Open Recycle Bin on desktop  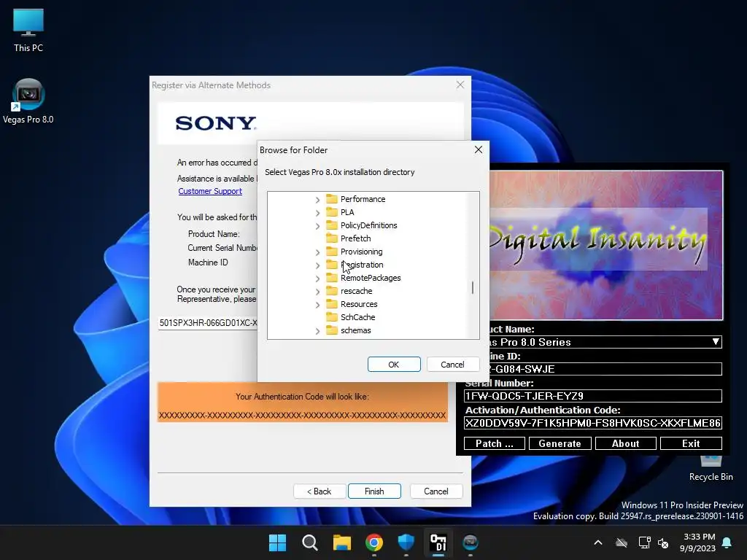711,467
